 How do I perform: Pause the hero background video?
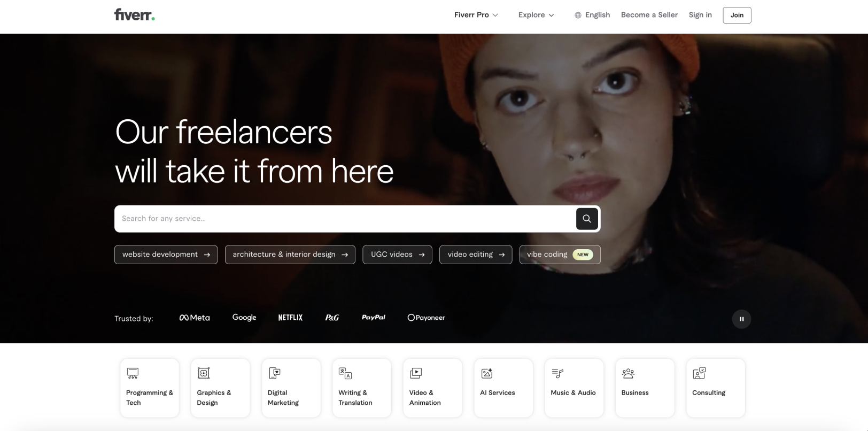click(x=741, y=319)
